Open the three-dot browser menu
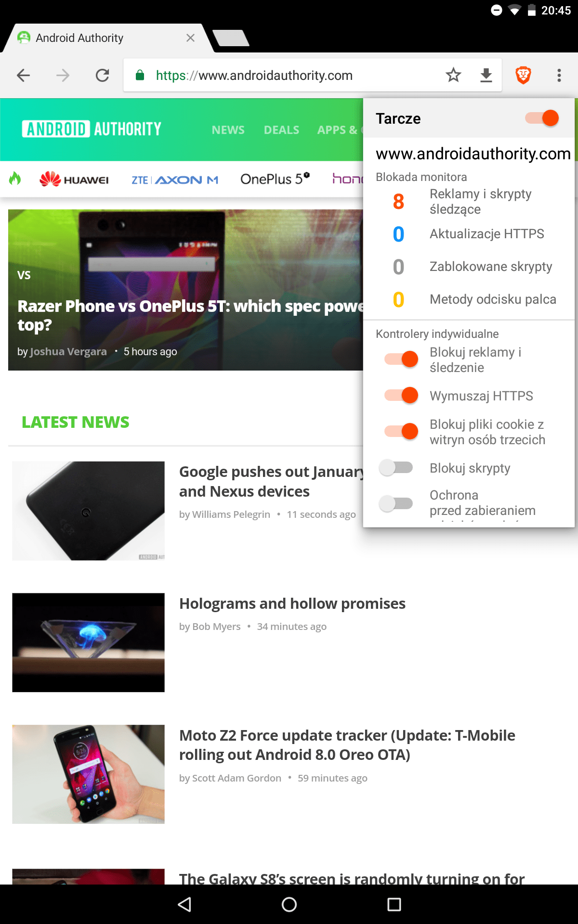 (559, 75)
